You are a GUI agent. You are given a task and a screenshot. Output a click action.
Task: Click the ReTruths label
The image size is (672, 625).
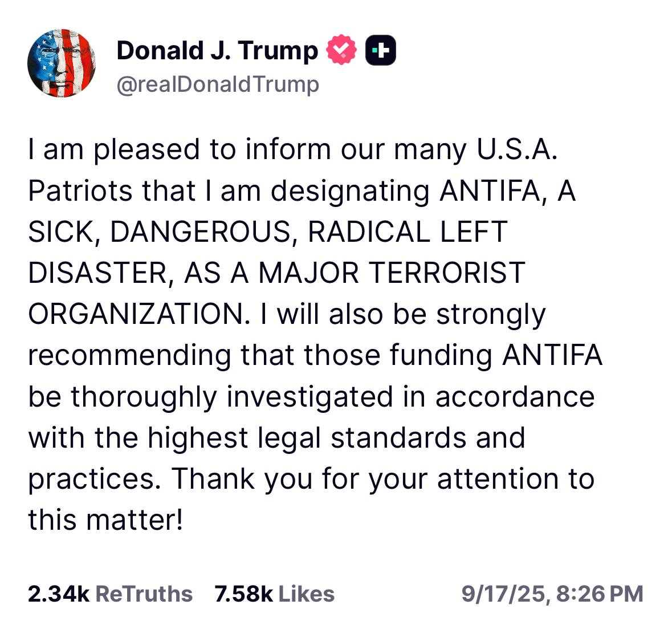pyautogui.click(x=144, y=594)
